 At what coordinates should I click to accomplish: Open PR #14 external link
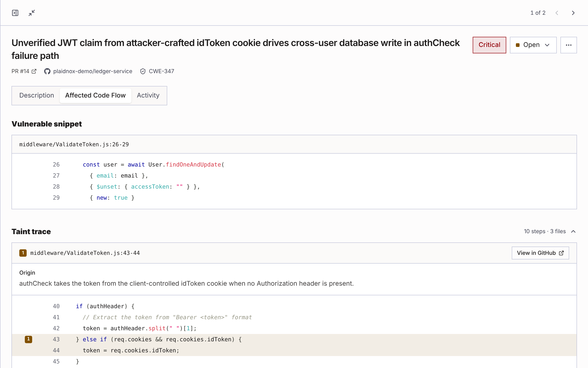tap(24, 71)
